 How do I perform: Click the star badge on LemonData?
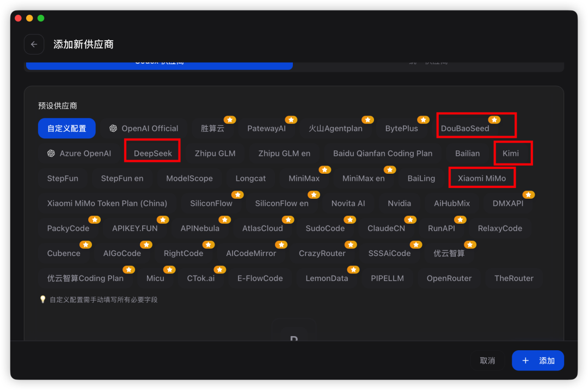click(x=353, y=270)
